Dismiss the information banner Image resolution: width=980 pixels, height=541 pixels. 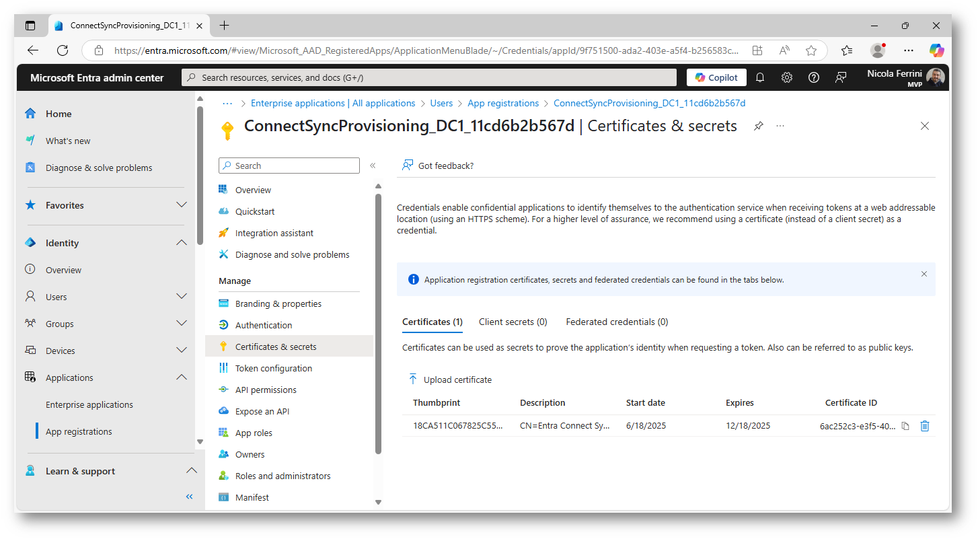click(924, 274)
